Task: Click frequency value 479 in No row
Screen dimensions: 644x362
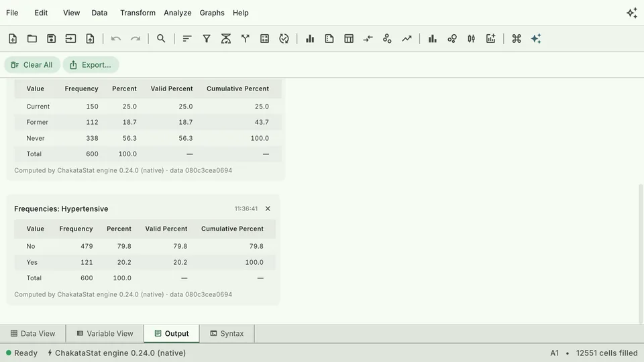Action: click(x=87, y=246)
